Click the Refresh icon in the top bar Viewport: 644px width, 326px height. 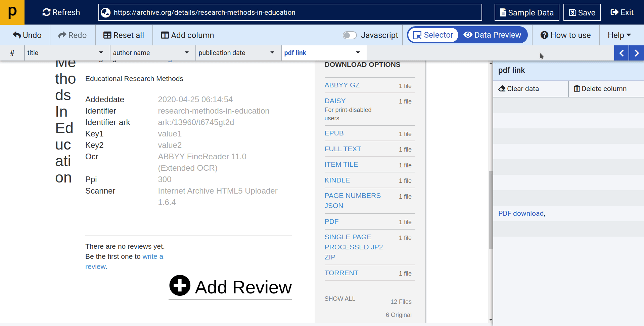coord(46,12)
